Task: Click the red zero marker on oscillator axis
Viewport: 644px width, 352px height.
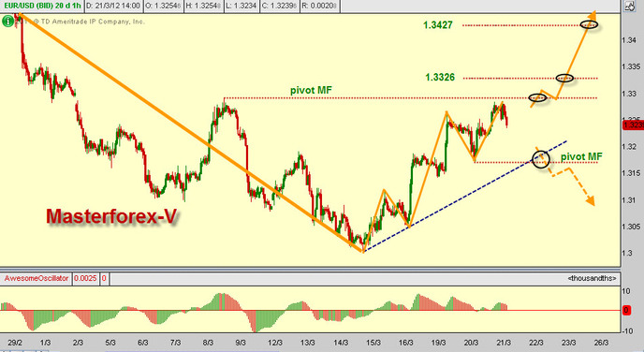Action: [626, 310]
